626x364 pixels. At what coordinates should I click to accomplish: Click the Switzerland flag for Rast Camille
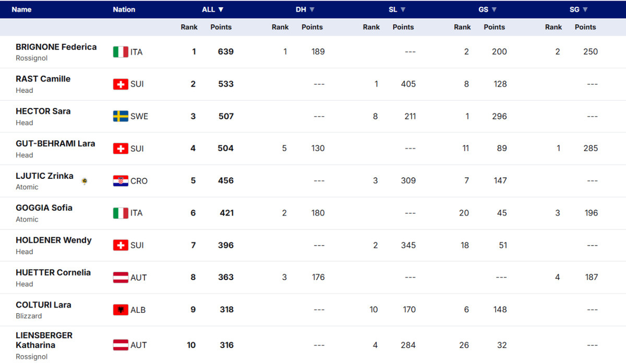pos(121,84)
